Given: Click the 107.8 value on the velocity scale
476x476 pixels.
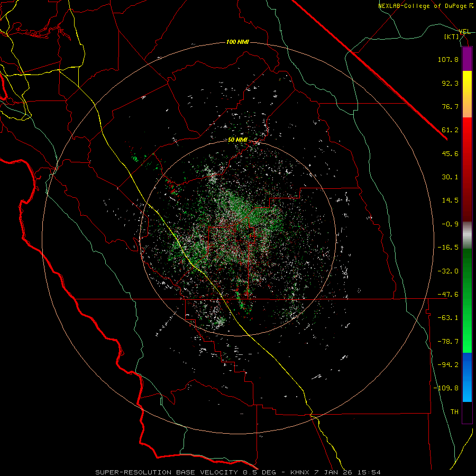Looking at the screenshot, I should pyautogui.click(x=448, y=59).
